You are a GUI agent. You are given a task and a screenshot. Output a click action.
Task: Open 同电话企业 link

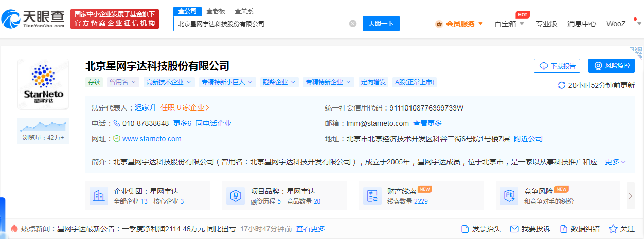tap(213, 123)
